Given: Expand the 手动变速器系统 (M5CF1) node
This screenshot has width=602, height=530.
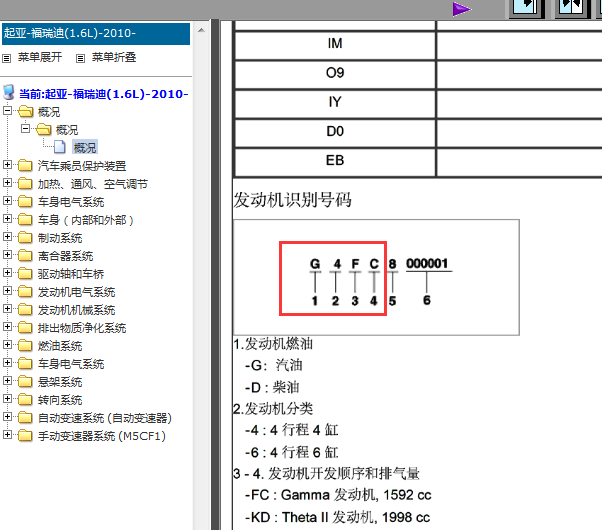Looking at the screenshot, I should click(x=7, y=435).
